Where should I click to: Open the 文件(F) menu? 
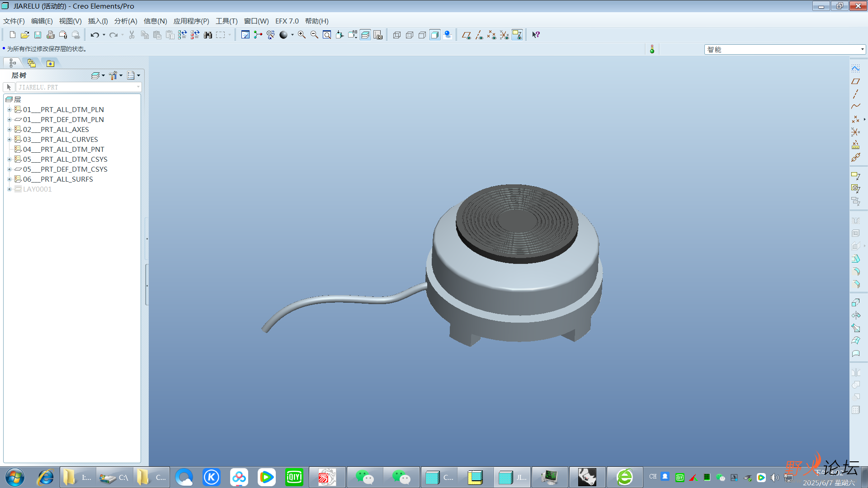(x=14, y=21)
